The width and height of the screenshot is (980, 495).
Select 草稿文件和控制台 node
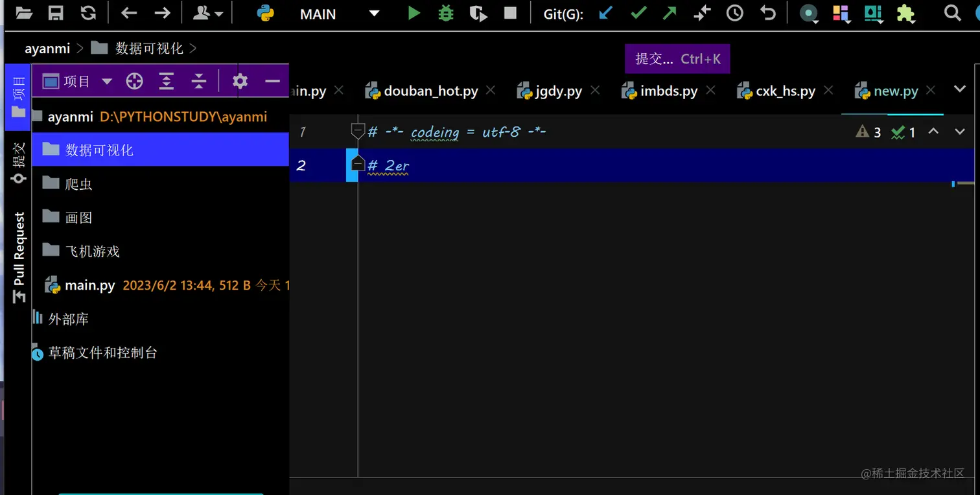tap(160, 352)
